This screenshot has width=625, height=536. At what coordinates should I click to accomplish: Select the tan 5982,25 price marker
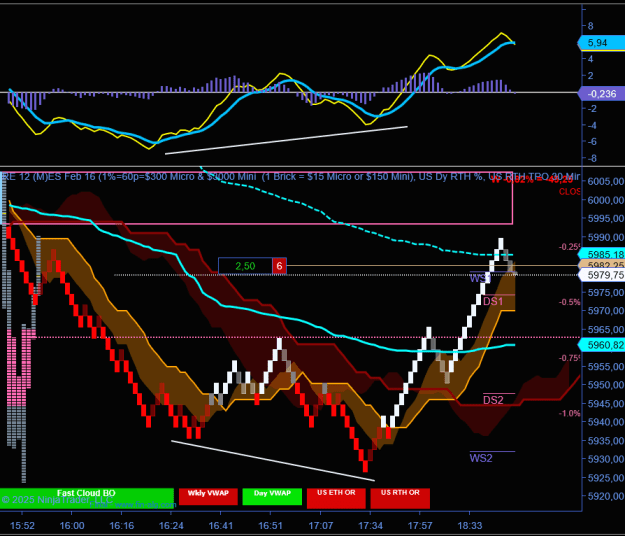coord(601,265)
